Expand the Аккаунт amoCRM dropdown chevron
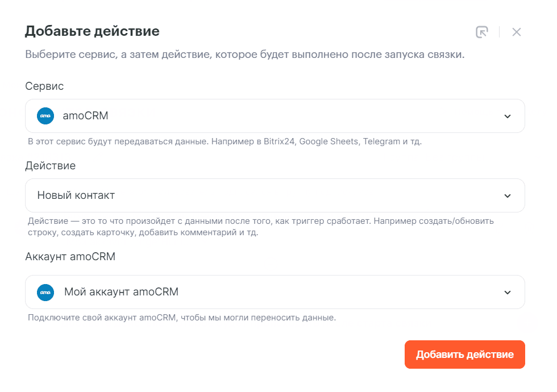This screenshot has width=557, height=392. 508,293
